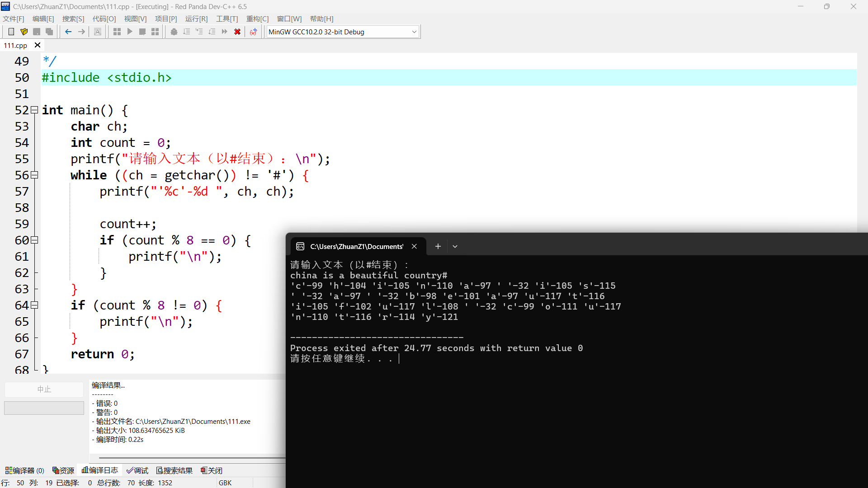Open the 工具[T] menu
Image resolution: width=868 pixels, height=488 pixels.
point(227,19)
